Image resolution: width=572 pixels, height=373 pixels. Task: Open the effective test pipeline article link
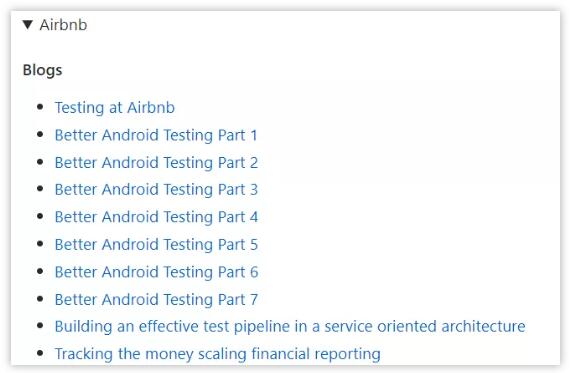pyautogui.click(x=290, y=326)
